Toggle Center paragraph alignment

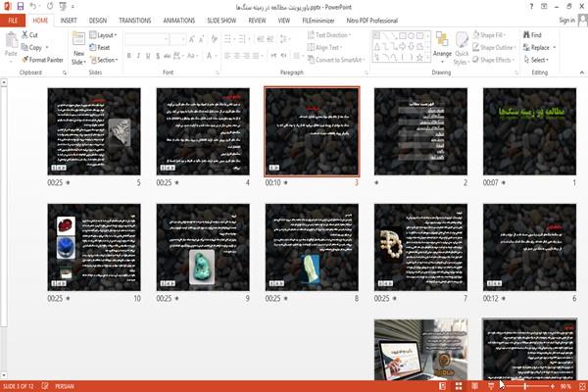pyautogui.click(x=237, y=56)
